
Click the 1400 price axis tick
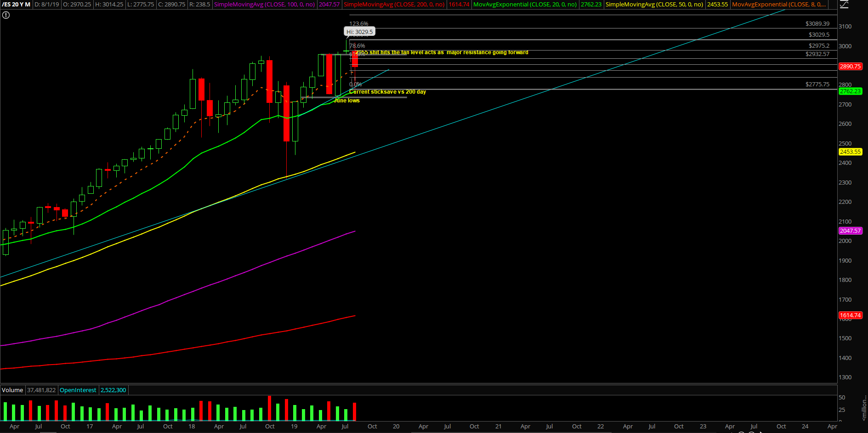click(845, 358)
